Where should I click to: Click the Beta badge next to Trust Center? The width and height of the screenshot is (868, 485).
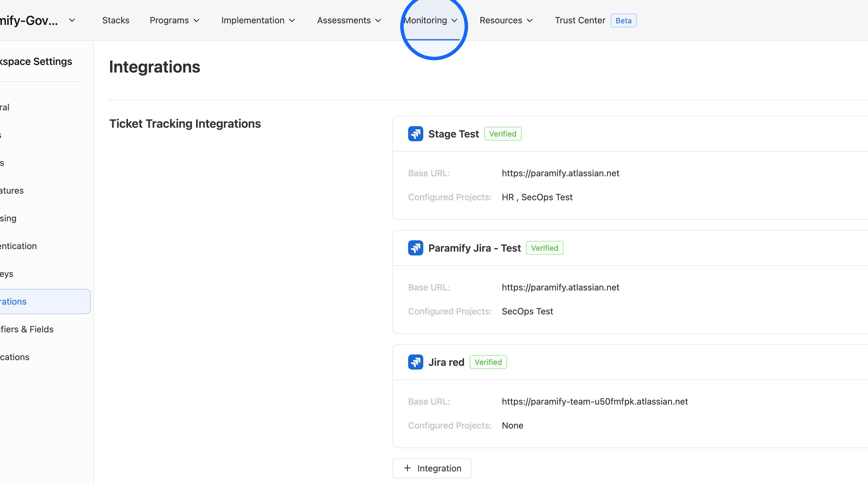point(623,20)
